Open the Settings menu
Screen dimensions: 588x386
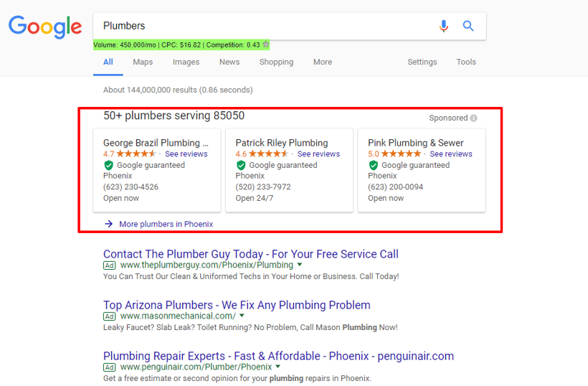click(x=422, y=62)
